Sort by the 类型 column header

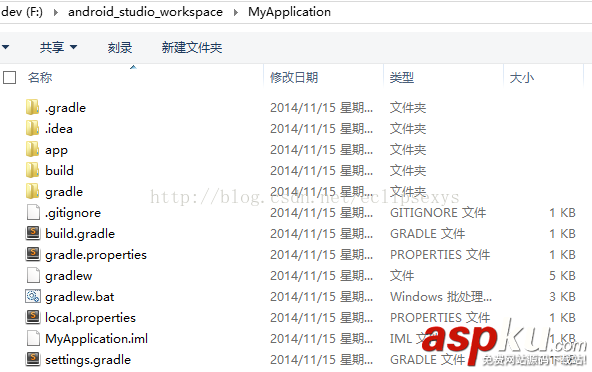pyautogui.click(x=402, y=78)
